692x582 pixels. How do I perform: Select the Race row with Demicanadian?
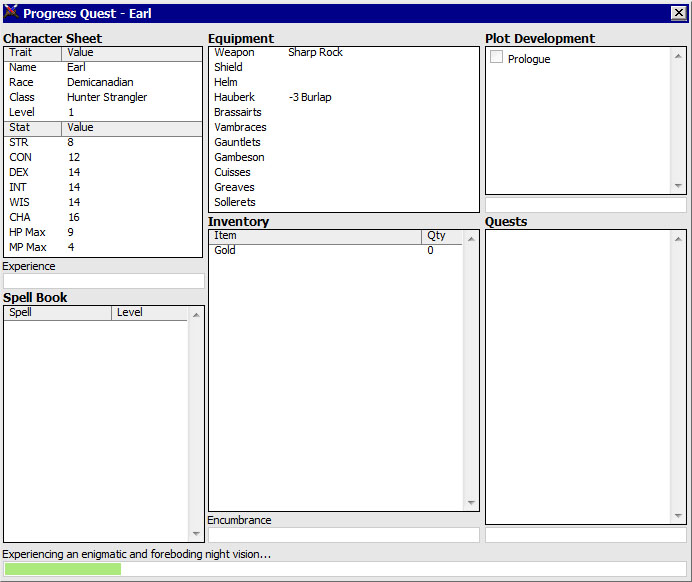(103, 83)
